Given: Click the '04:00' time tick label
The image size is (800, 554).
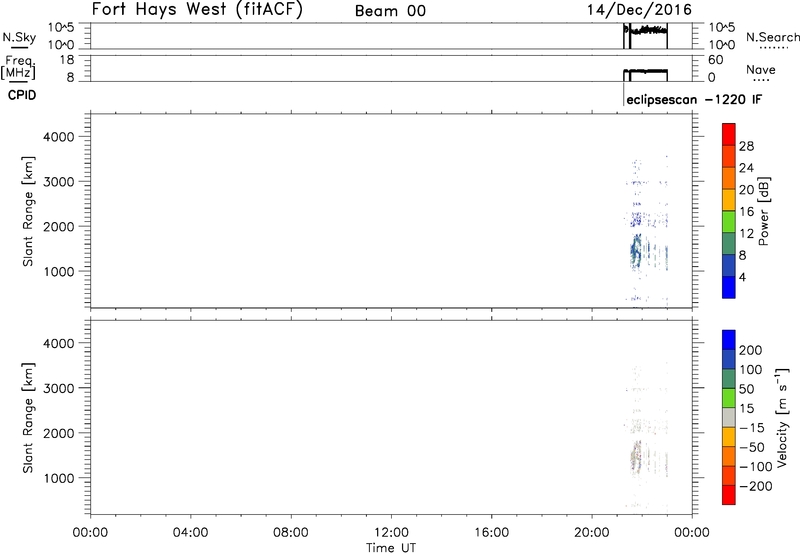Looking at the screenshot, I should tap(190, 533).
